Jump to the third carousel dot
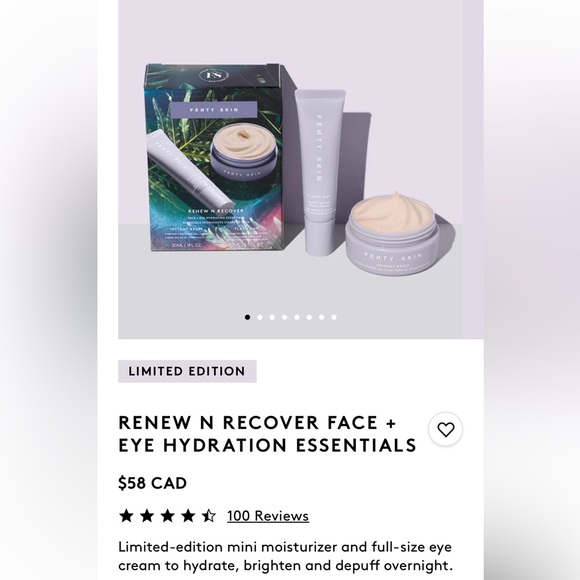 [x=272, y=317]
